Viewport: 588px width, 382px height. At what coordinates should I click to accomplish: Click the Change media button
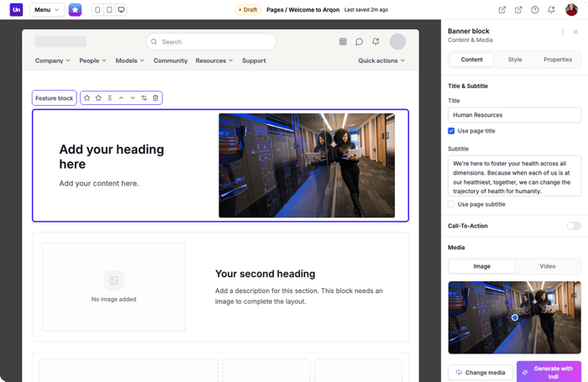pos(480,372)
